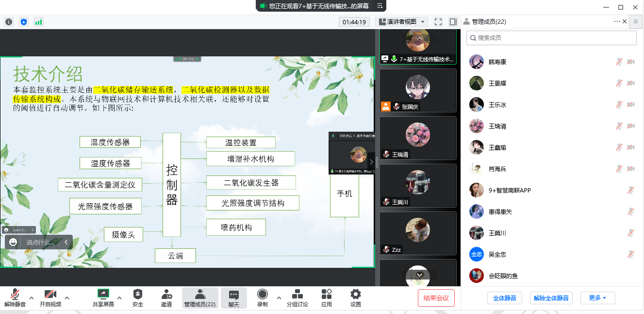Start recording the meeting

263,297
